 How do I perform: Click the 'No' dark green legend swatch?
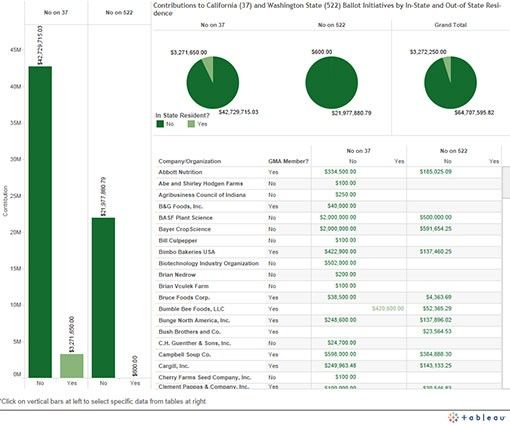coord(160,124)
